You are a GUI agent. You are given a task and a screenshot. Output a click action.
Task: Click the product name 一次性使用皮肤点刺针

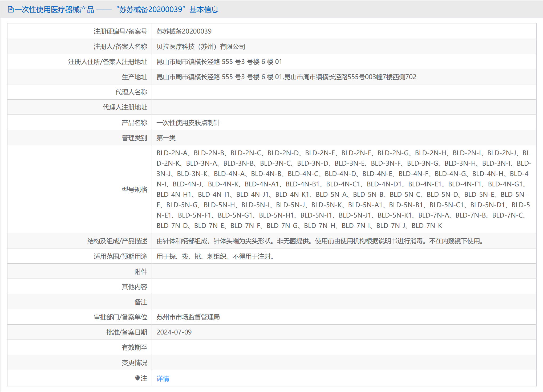click(188, 123)
